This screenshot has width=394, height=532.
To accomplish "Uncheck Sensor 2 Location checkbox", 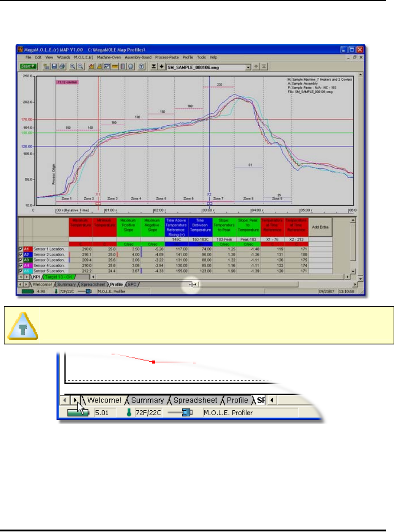I will tap(20, 254).
